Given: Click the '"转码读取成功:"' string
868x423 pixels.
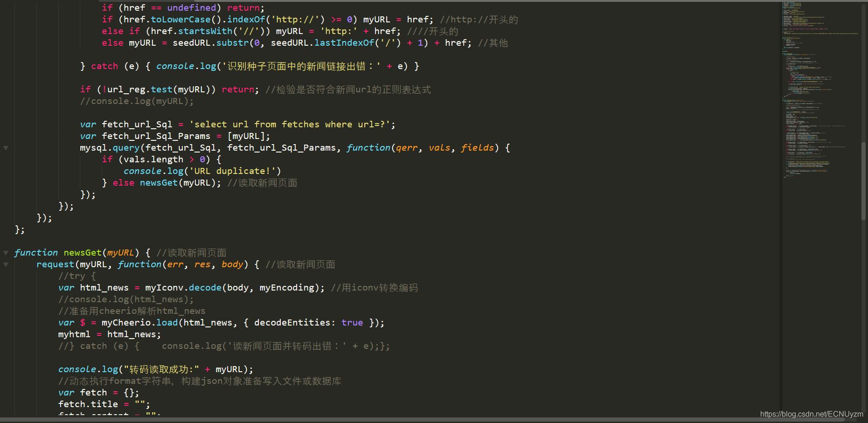Looking at the screenshot, I should [161, 369].
